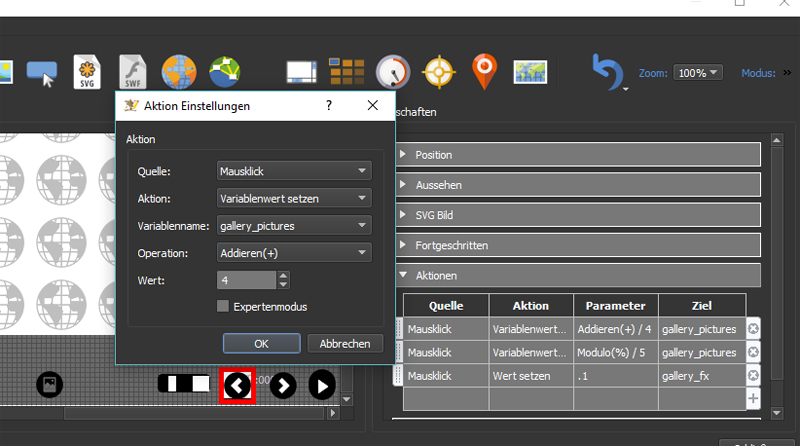
Task: Add a new action with plus icon
Action: click(x=753, y=399)
